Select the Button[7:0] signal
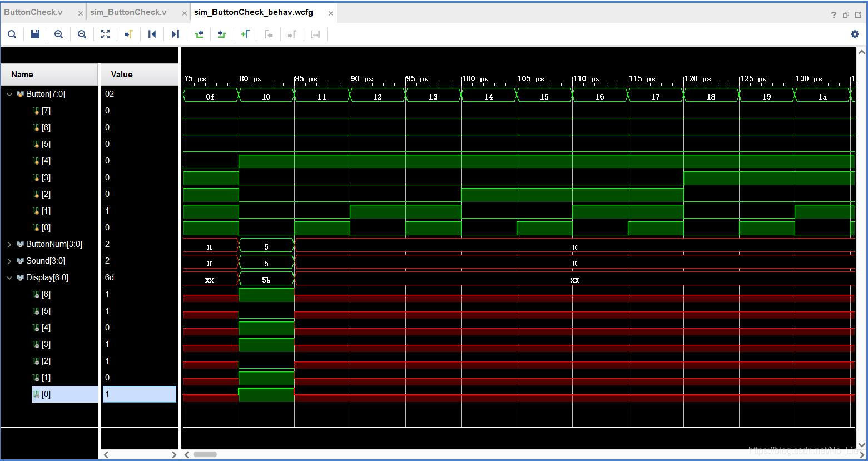 [x=46, y=94]
